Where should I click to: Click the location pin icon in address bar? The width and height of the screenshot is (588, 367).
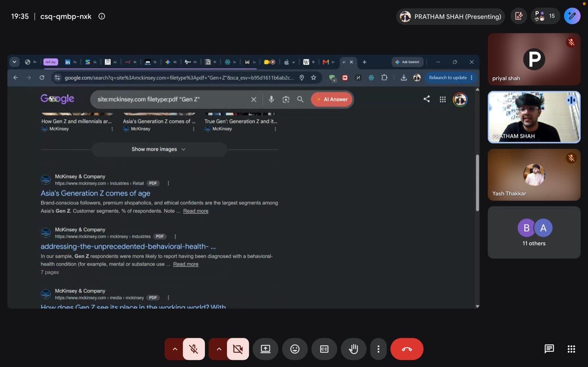(x=302, y=78)
